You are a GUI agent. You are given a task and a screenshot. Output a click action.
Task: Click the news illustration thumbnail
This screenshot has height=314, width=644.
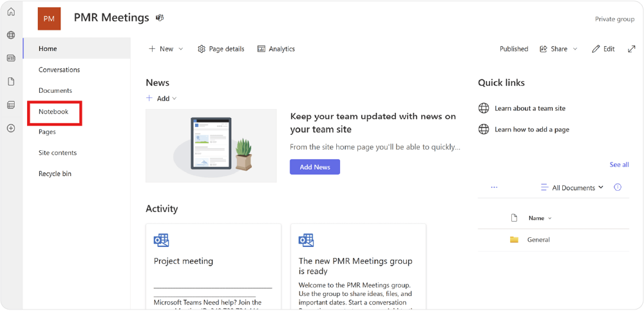click(211, 146)
